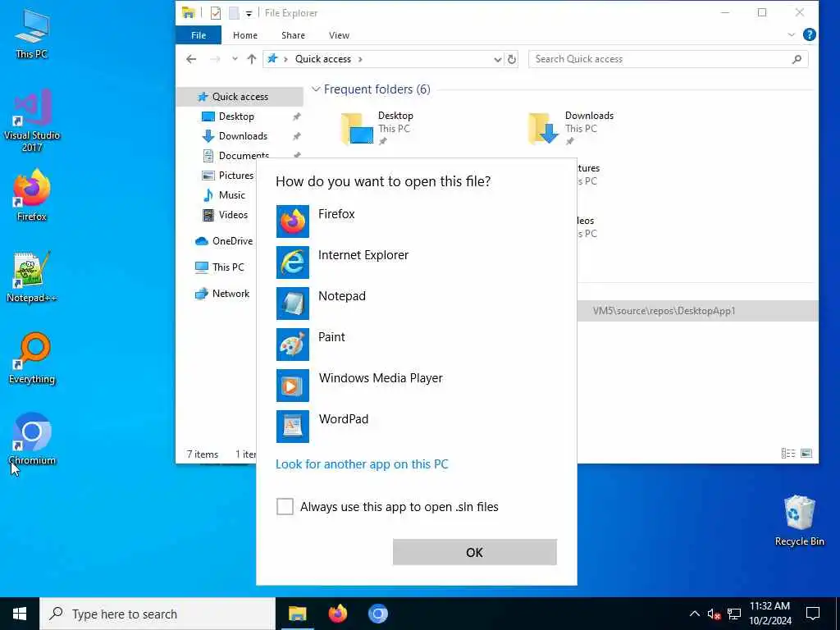The width and height of the screenshot is (840, 630).
Task: Click the Properties quick access toolbar icon
Action: [x=216, y=13]
